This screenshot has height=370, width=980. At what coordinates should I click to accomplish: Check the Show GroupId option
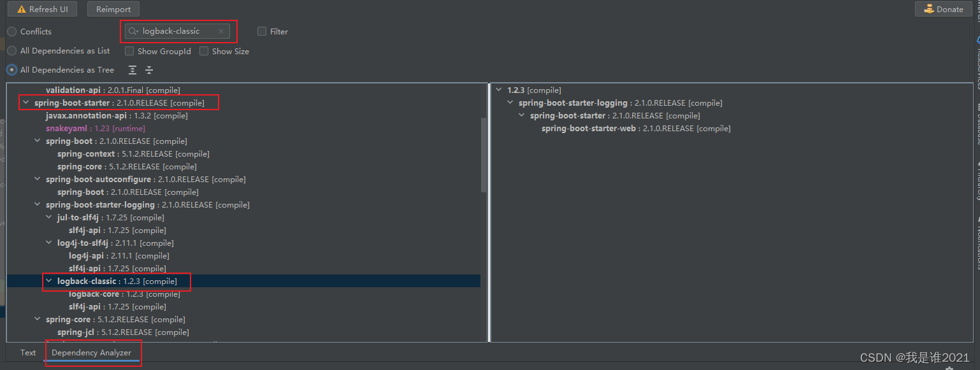click(x=129, y=51)
